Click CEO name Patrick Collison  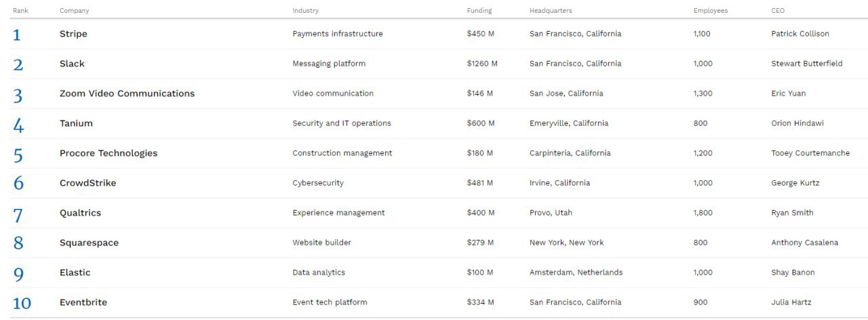pyautogui.click(x=800, y=34)
